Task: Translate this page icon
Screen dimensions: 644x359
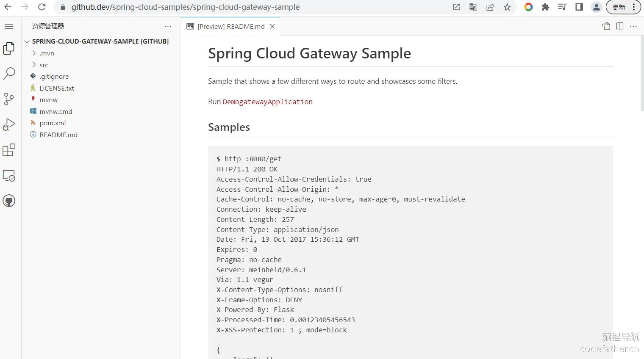Action: pos(473,7)
